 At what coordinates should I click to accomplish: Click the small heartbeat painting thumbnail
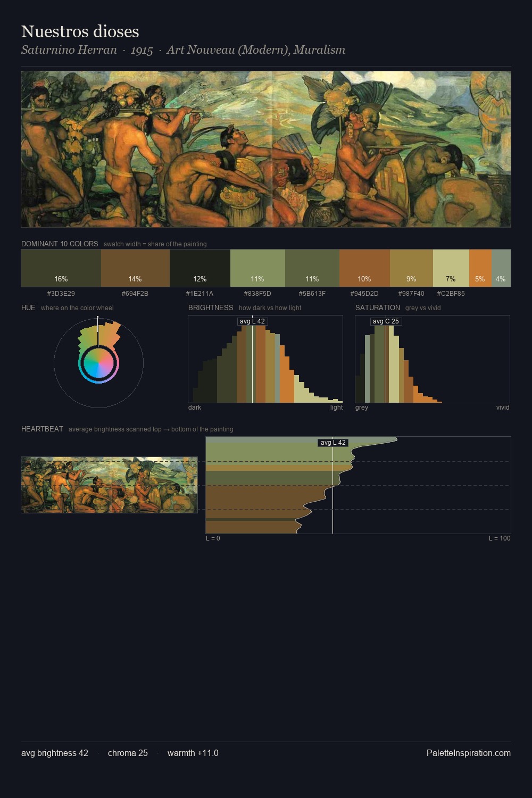[109, 485]
